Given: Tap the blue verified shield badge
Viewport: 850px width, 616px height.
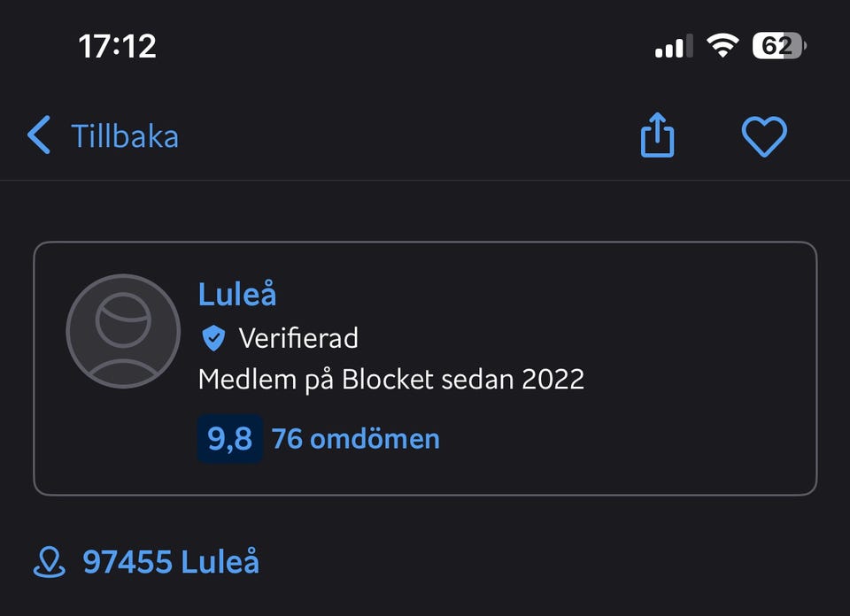Looking at the screenshot, I should click(x=213, y=338).
